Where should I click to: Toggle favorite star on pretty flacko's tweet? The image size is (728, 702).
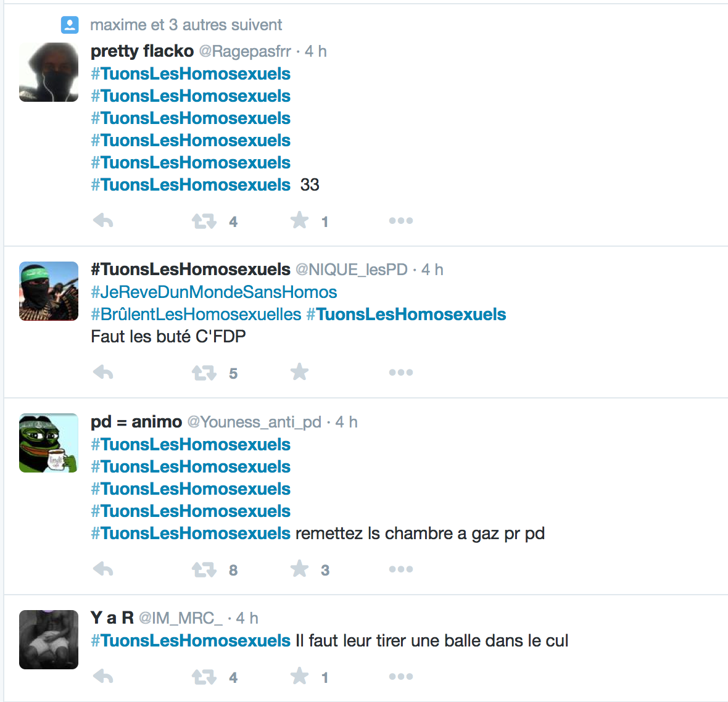(299, 220)
